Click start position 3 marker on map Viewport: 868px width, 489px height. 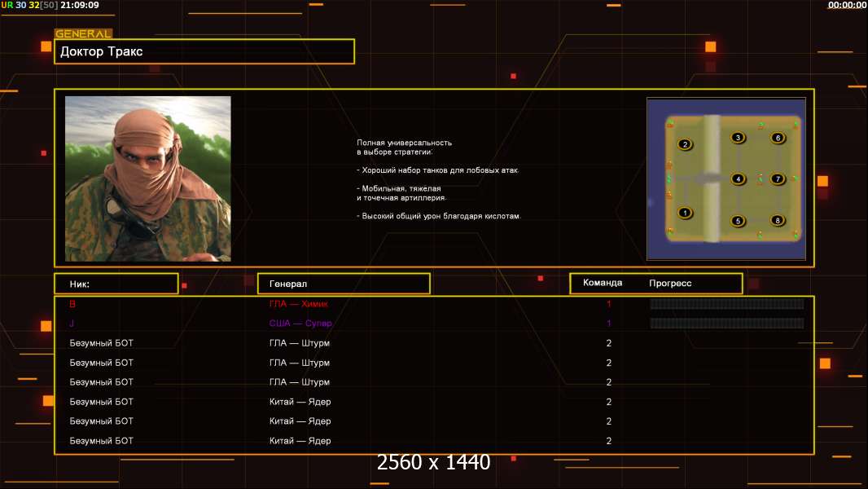tap(738, 138)
